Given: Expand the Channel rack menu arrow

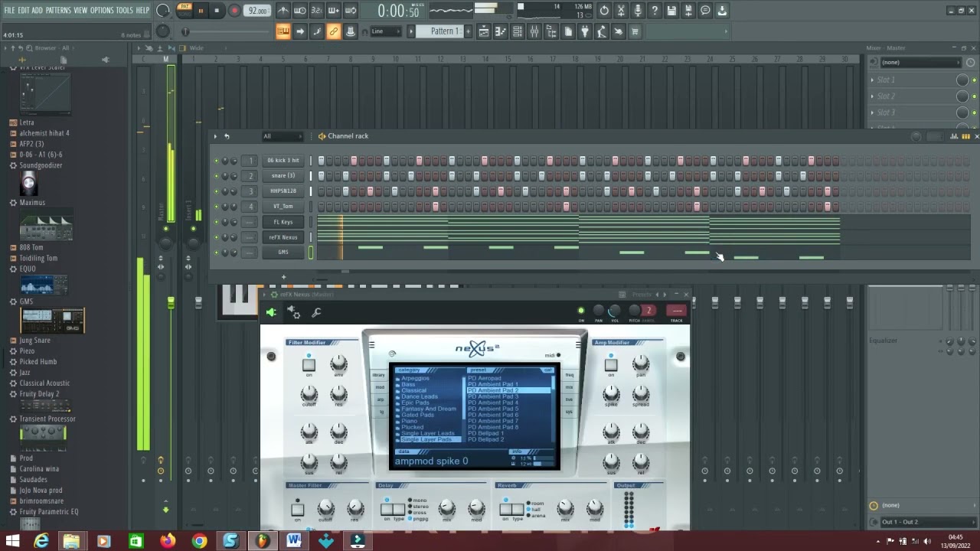Looking at the screenshot, I should 215,136.
